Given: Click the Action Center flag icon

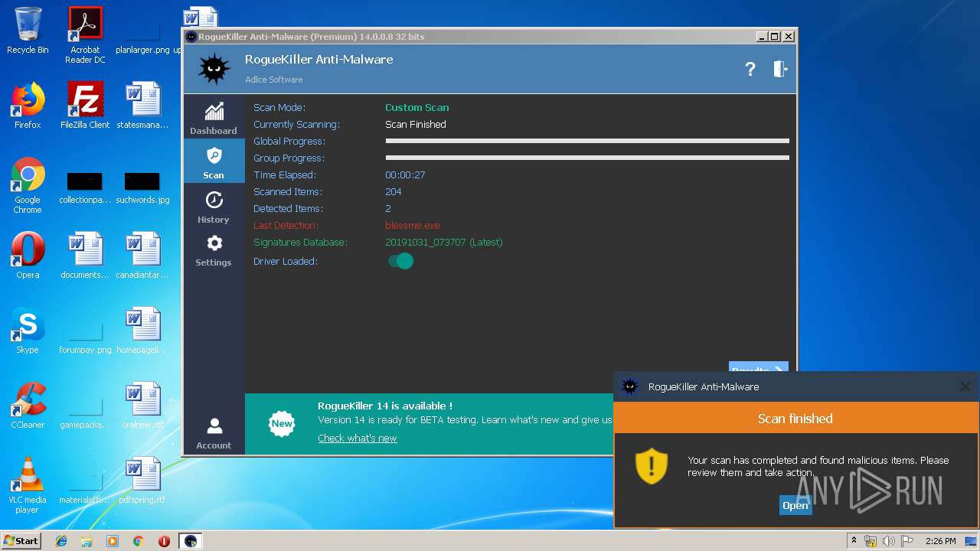Looking at the screenshot, I should click(907, 541).
